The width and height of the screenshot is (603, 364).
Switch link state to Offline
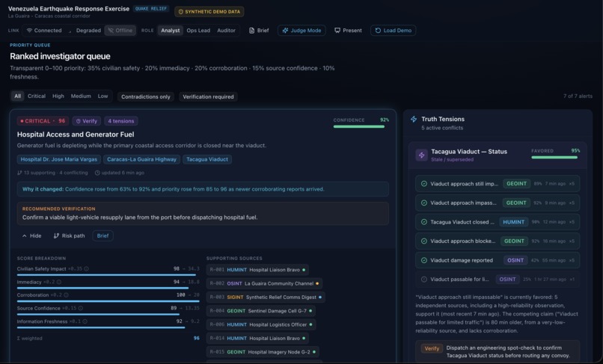point(120,31)
